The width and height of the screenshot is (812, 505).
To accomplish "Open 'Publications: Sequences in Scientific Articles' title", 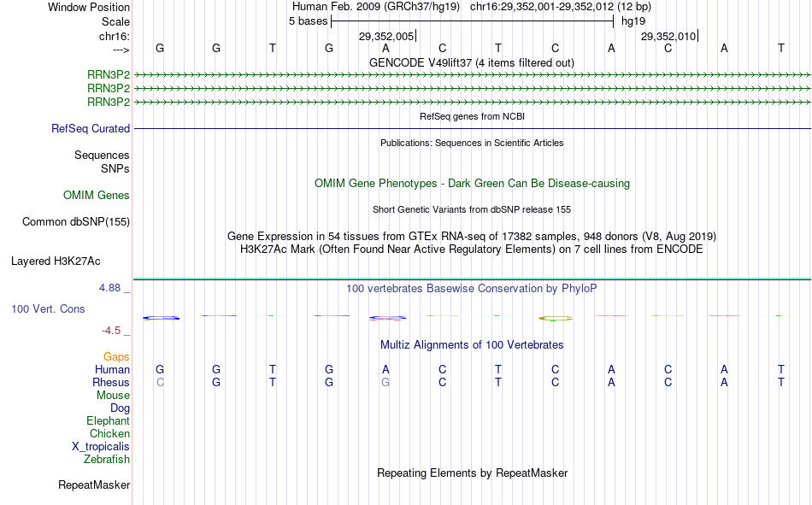I will [472, 143].
